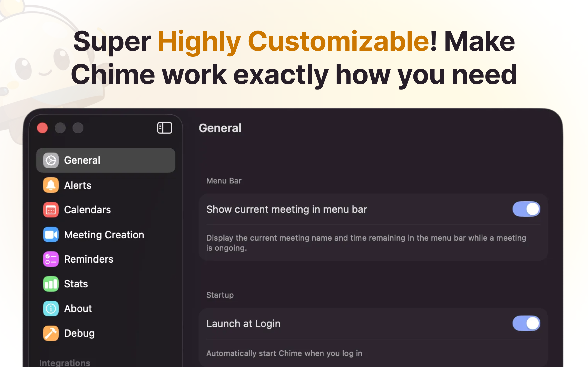588x367 pixels.
Task: Select Meeting Creation in the sidebar
Action: coord(104,235)
